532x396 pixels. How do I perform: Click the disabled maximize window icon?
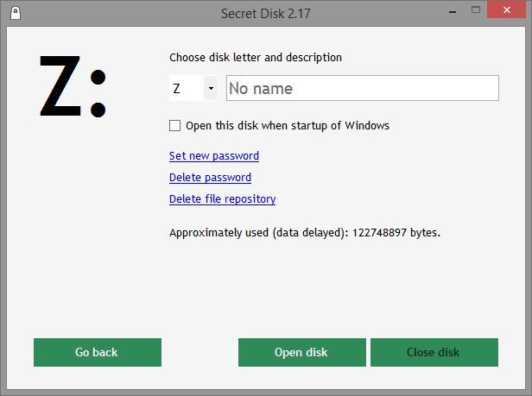(x=476, y=10)
